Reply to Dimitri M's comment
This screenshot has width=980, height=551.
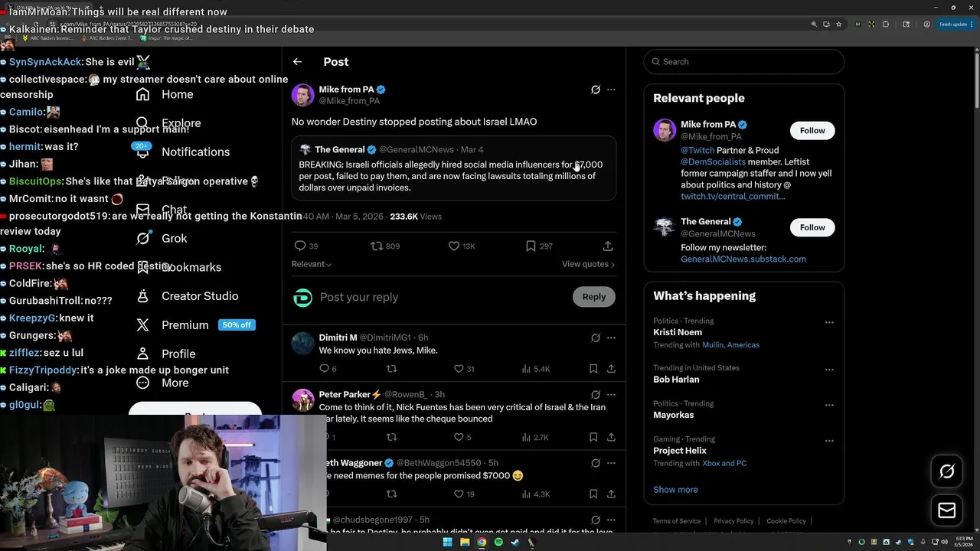tap(324, 369)
